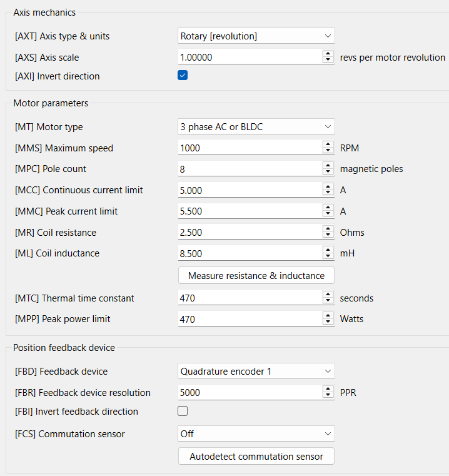Expand the Motor type dropdown
449x476 pixels.
click(x=256, y=127)
